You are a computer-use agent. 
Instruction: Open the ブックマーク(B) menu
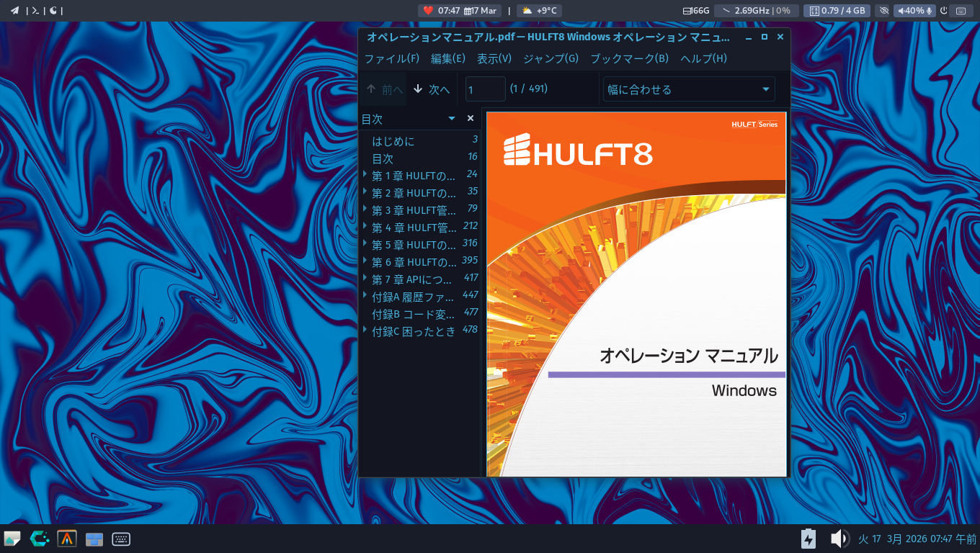(x=630, y=58)
